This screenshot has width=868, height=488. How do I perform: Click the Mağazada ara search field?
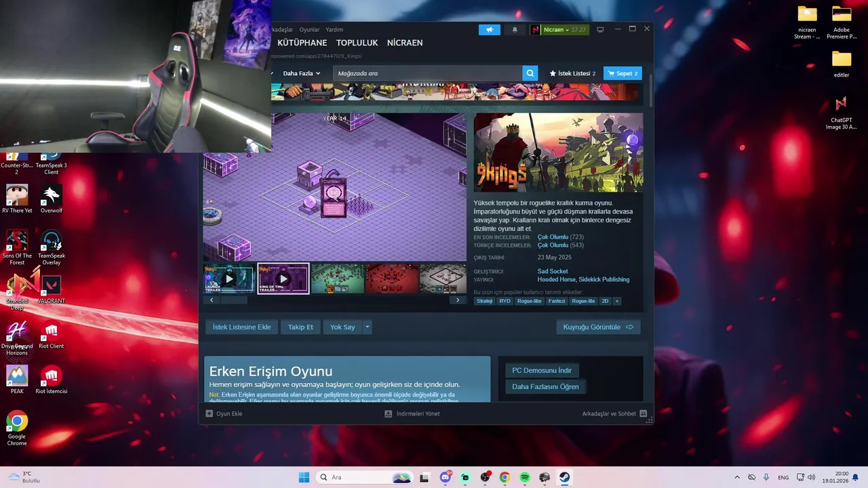tap(427, 73)
